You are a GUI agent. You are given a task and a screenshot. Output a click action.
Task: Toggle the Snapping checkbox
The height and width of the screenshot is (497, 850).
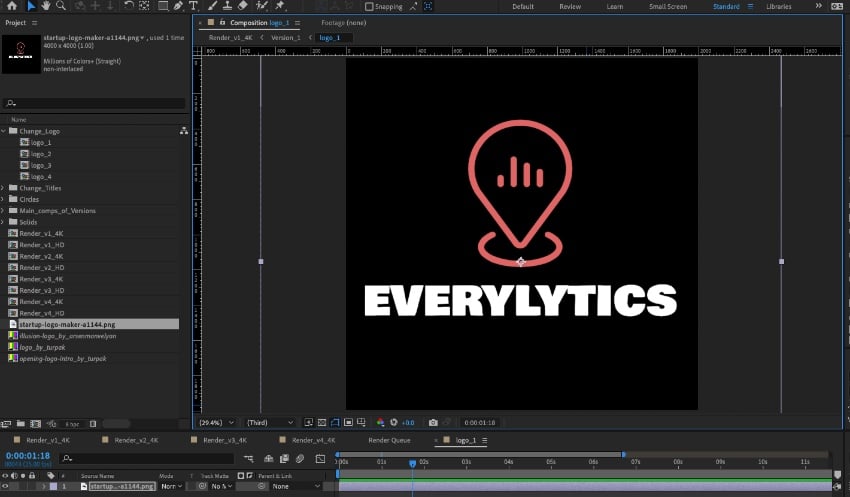pos(369,7)
